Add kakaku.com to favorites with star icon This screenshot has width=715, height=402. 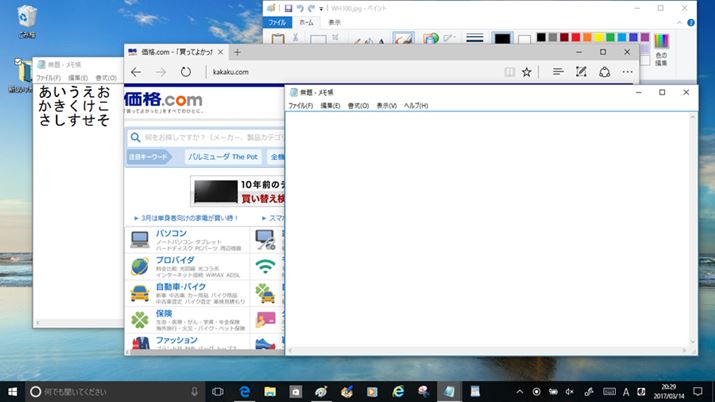526,72
